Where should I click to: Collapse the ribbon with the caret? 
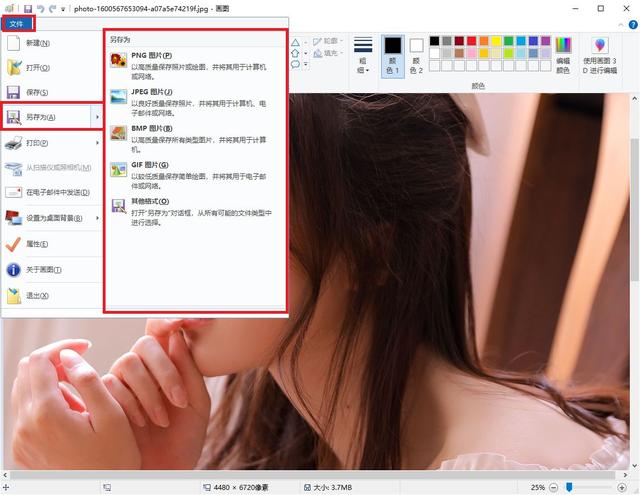coord(621,24)
